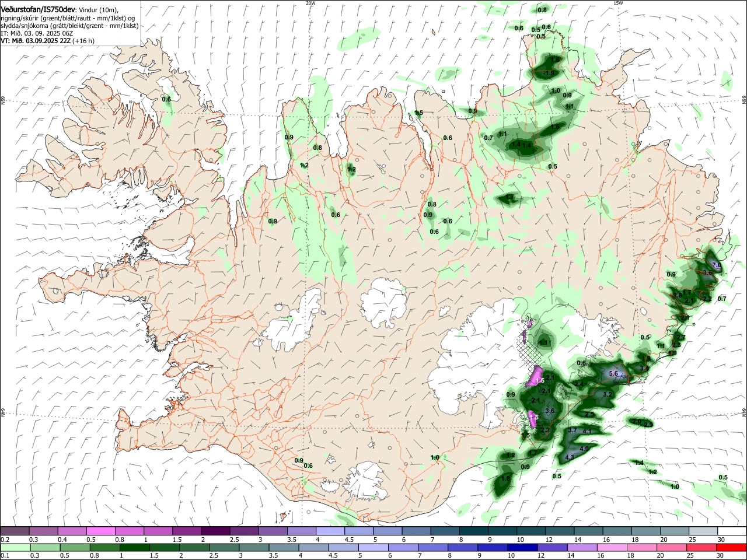The width and height of the screenshot is (747, 560).
Task: Select the red swatch in the lower legend row
Action: (732, 547)
